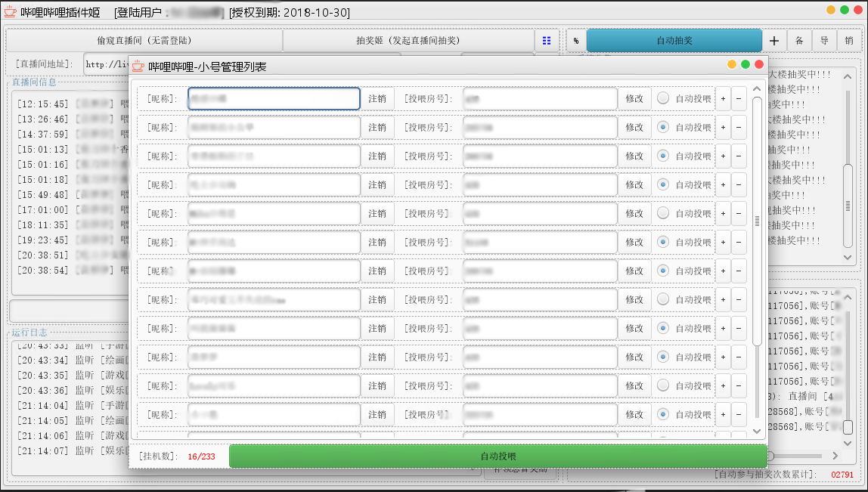The width and height of the screenshot is (868, 492).
Task: Click the − icon in the eighth row
Action: (x=739, y=299)
